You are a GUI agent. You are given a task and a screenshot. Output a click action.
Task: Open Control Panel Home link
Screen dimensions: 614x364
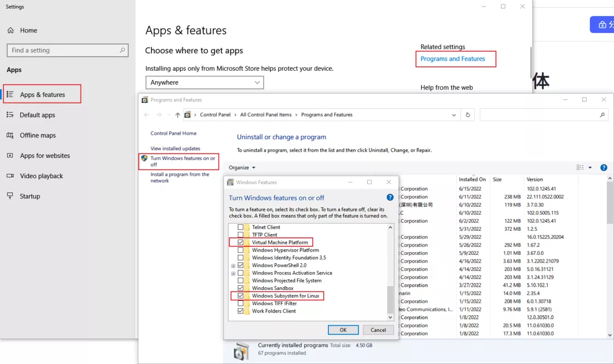(x=173, y=133)
